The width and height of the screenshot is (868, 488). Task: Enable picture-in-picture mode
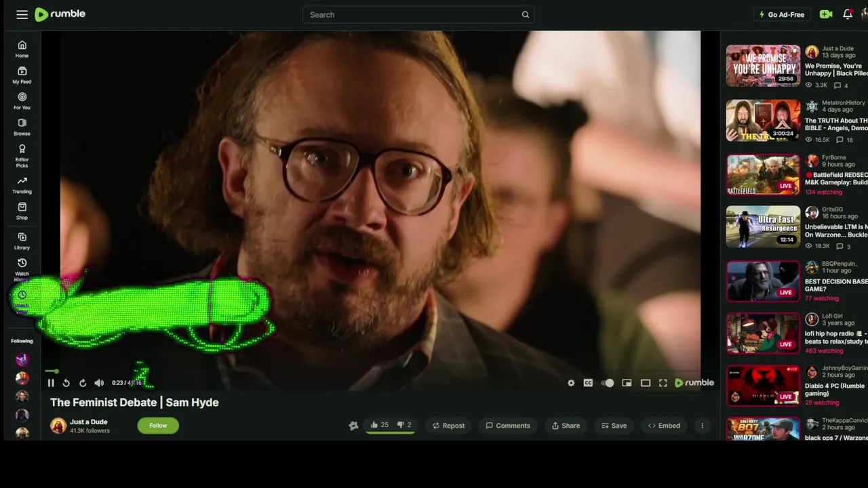627,383
